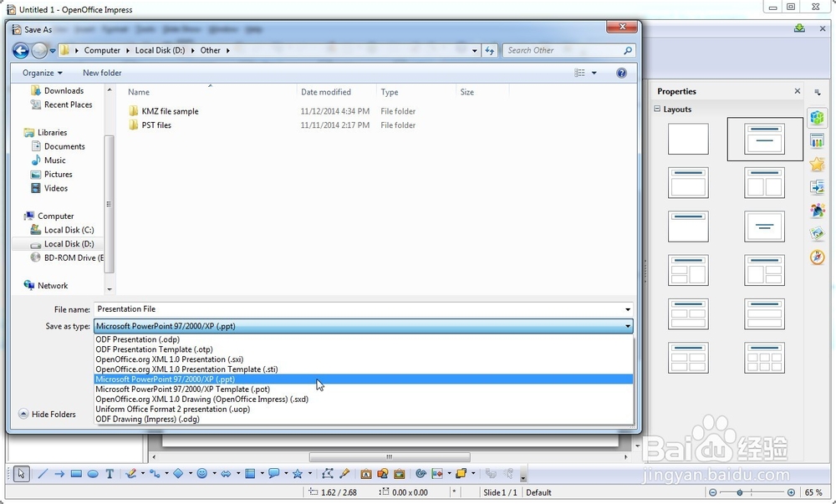
Task: Click the Insert From File icon
Action: [x=383, y=474]
